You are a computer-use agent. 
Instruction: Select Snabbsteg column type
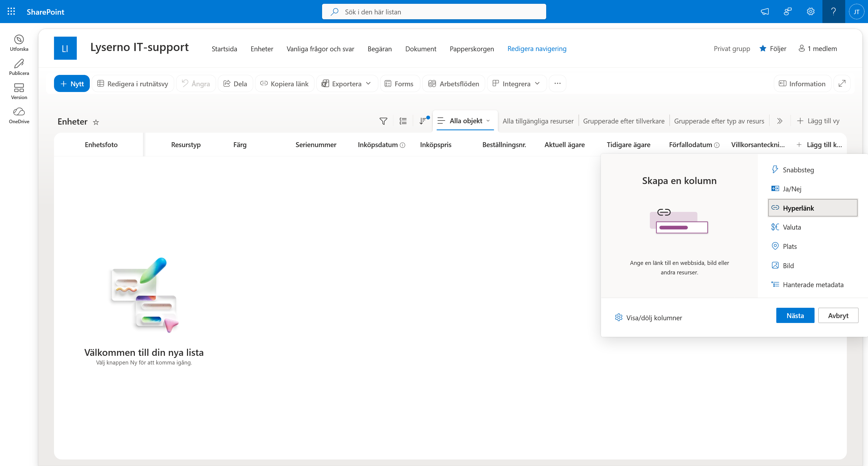(x=813, y=169)
